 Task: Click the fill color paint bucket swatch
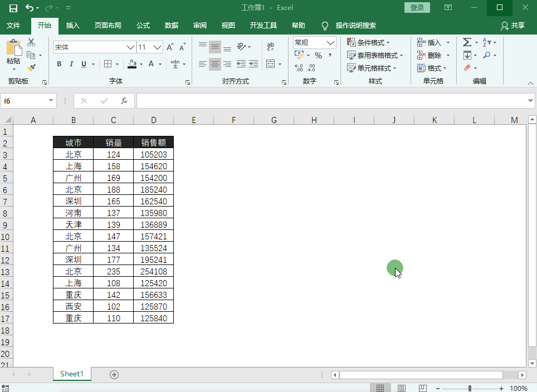[132, 64]
